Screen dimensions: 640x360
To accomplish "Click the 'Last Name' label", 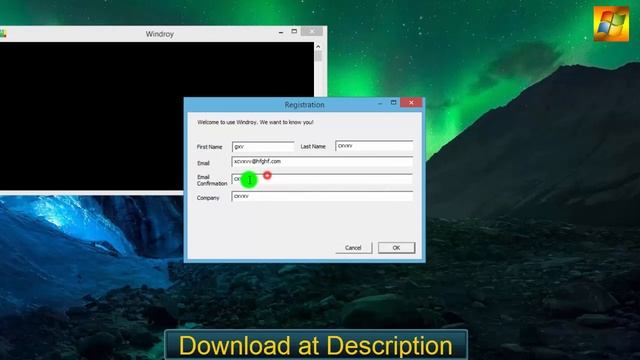I will click(x=313, y=146).
